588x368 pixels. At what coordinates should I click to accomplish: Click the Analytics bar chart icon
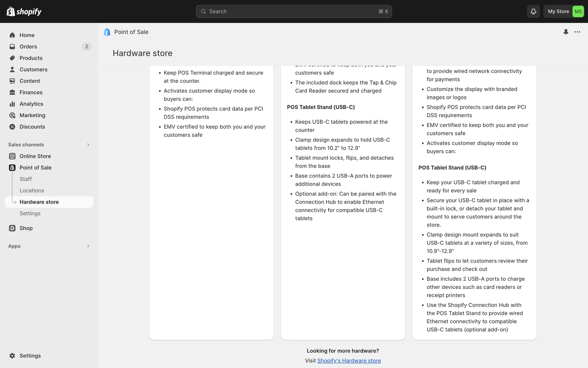click(12, 104)
